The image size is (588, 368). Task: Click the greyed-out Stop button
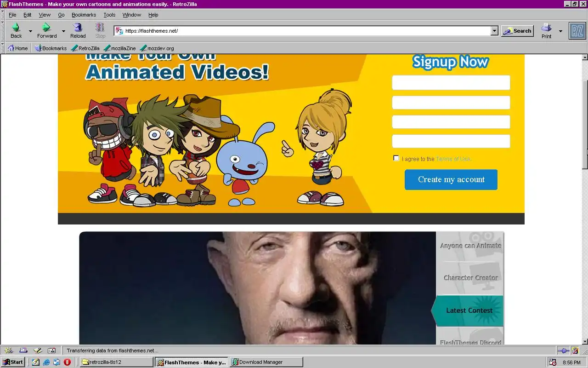click(100, 30)
